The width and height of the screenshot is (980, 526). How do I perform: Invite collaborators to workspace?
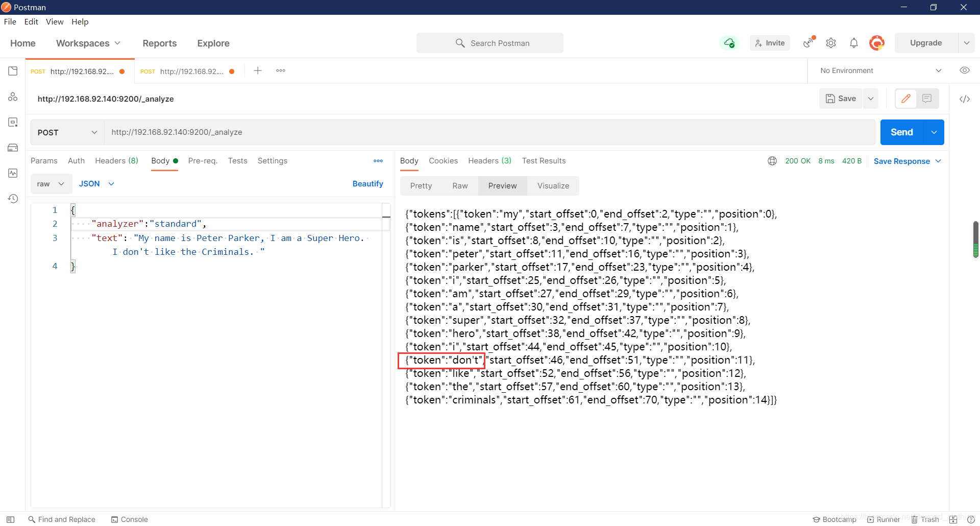(770, 43)
